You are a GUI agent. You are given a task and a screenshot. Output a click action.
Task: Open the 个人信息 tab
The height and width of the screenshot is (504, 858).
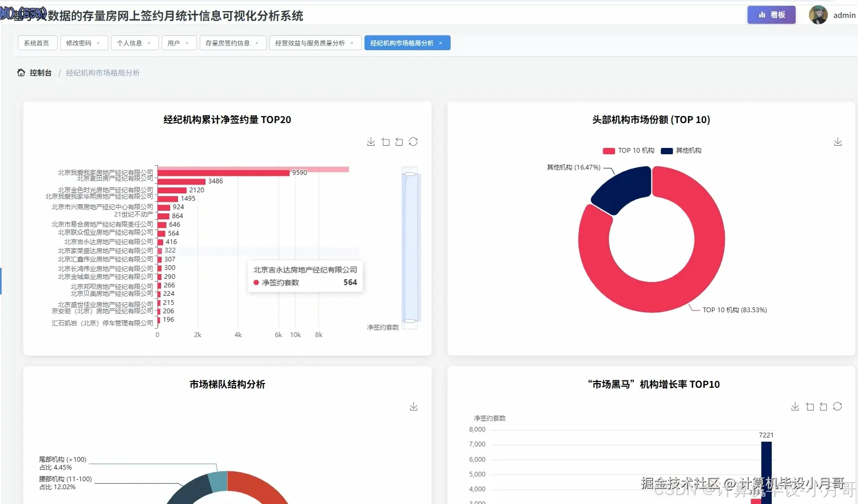pos(130,43)
